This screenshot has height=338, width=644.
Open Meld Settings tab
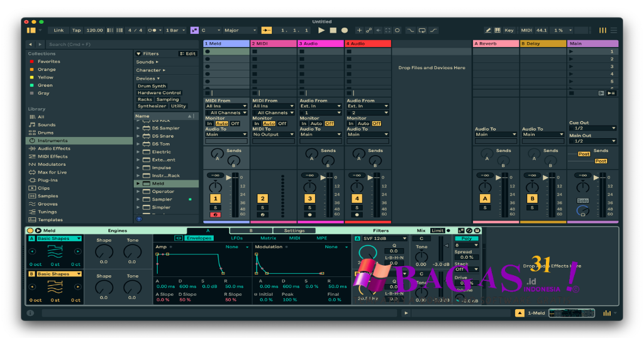[x=294, y=231]
